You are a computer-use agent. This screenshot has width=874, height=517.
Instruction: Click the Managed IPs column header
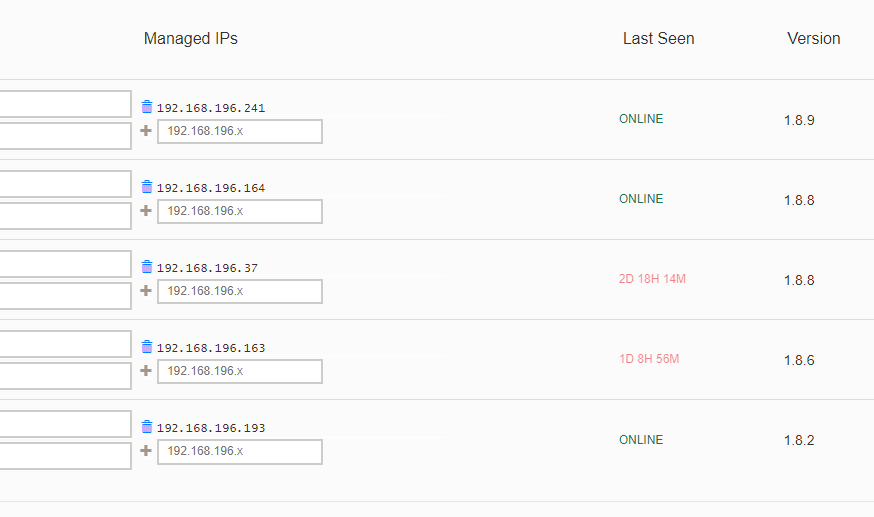click(x=191, y=39)
